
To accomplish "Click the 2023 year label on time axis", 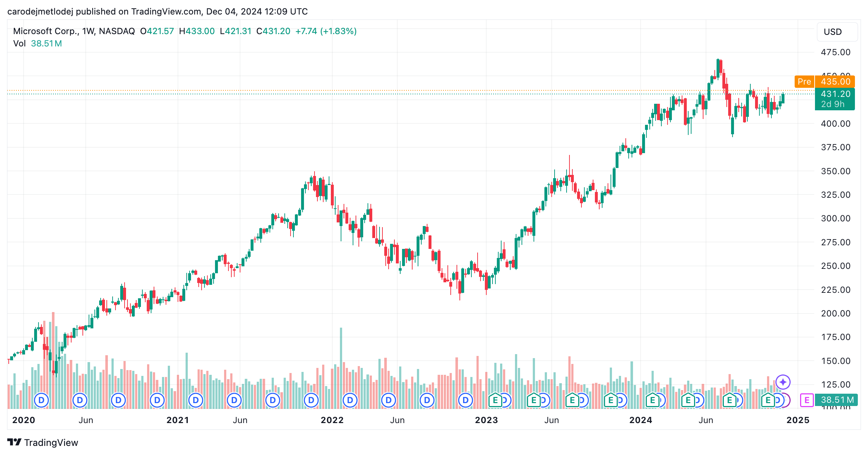I will [486, 420].
